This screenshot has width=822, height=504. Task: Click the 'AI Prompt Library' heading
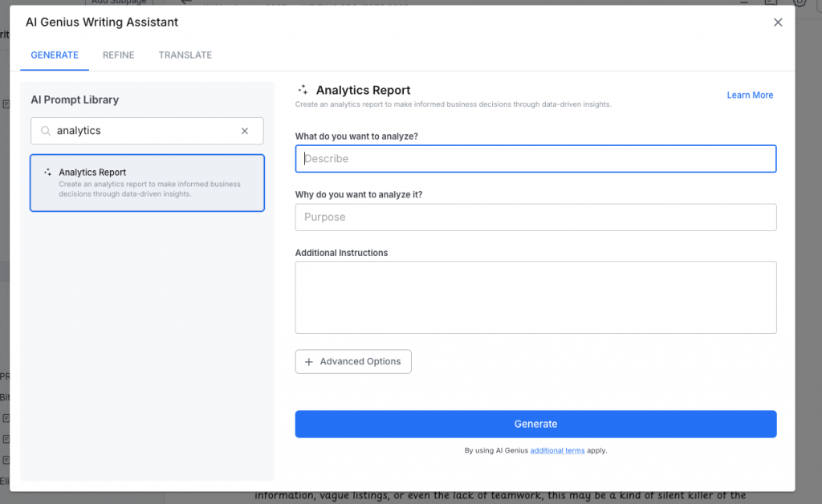(75, 100)
